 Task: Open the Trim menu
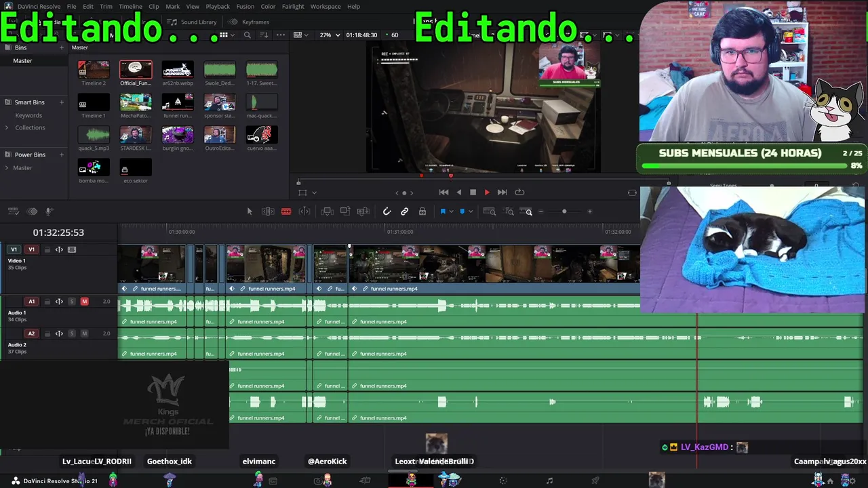pyautogui.click(x=106, y=6)
